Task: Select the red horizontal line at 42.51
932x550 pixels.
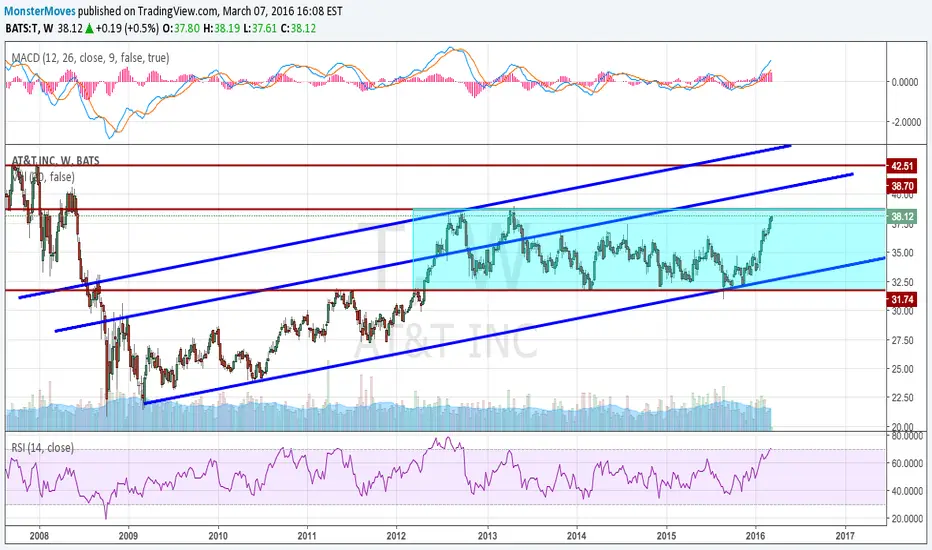Action: click(446, 166)
